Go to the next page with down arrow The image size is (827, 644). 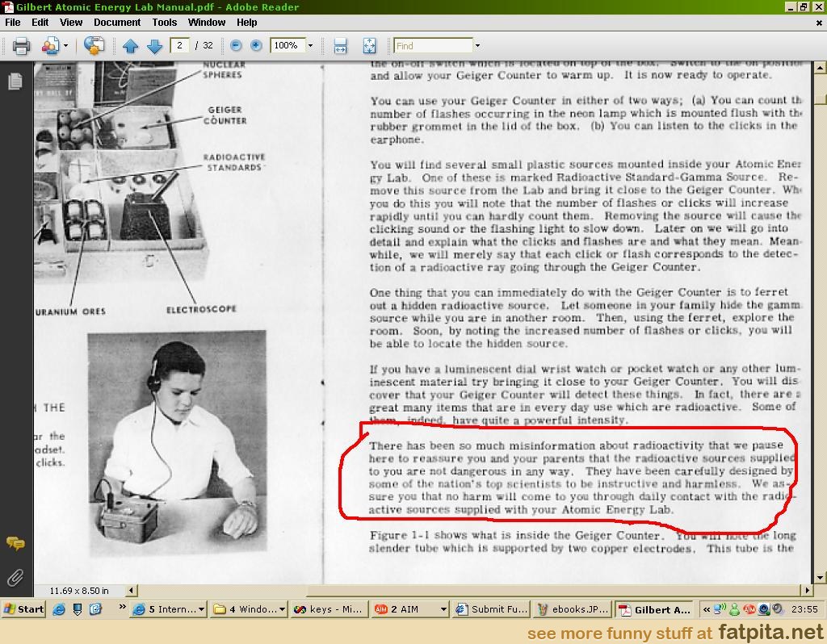tap(154, 46)
